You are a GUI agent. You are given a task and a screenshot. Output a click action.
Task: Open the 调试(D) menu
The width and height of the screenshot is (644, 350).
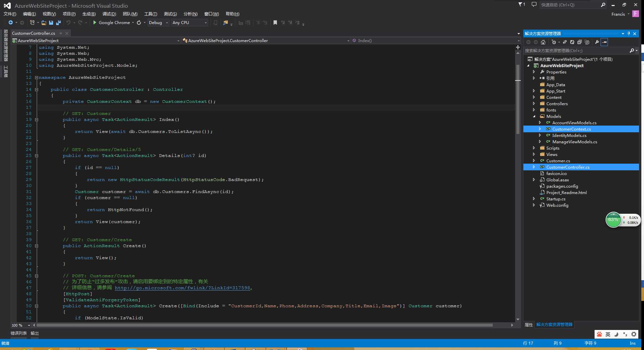click(109, 14)
